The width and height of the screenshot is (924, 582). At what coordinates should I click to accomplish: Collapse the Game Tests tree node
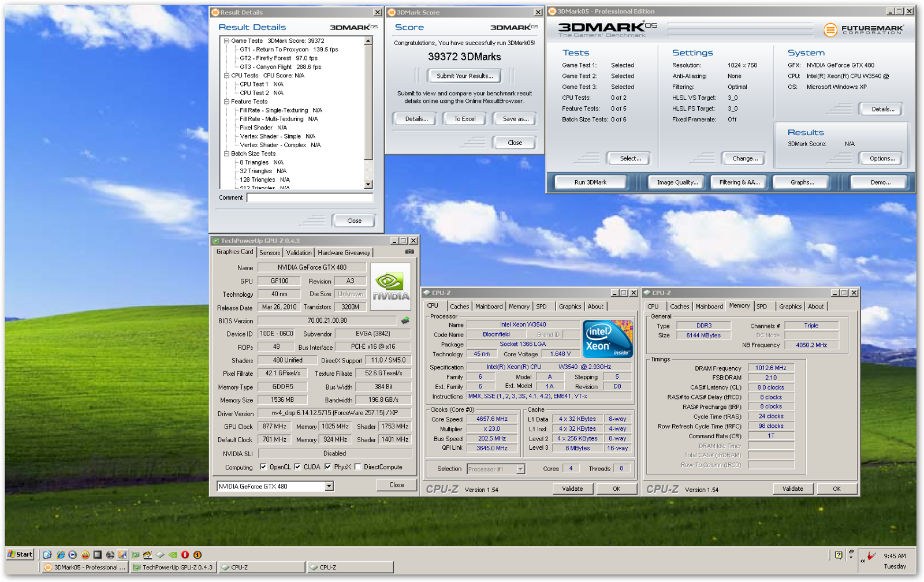[x=226, y=41]
